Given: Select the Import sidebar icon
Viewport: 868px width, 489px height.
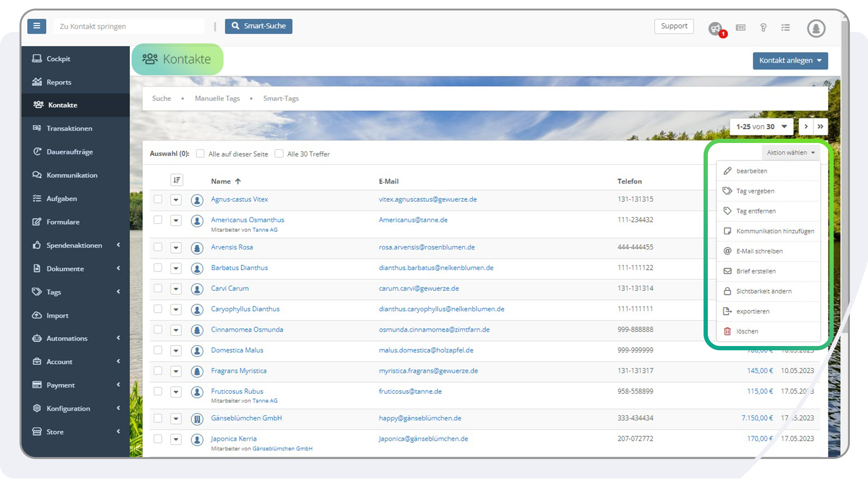Looking at the screenshot, I should tap(38, 315).
